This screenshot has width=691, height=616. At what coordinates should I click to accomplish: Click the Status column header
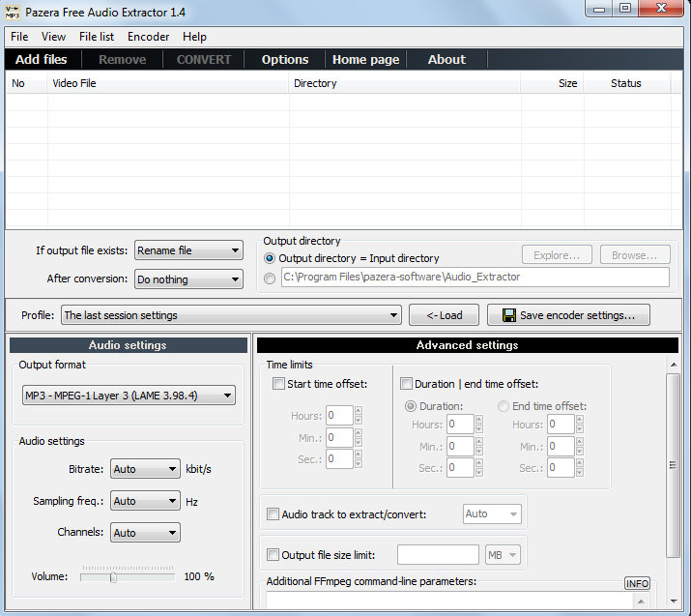coord(626,83)
